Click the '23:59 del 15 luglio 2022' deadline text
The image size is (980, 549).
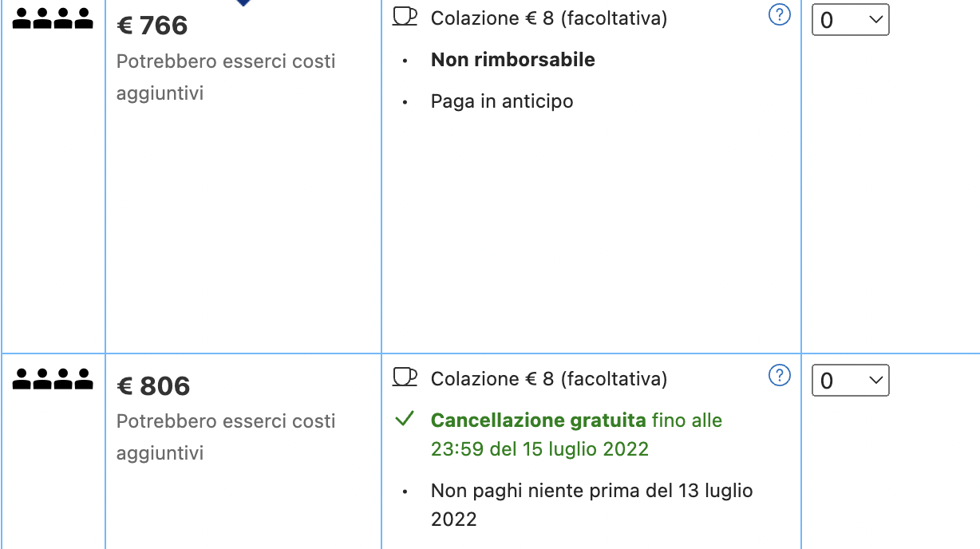tap(540, 449)
